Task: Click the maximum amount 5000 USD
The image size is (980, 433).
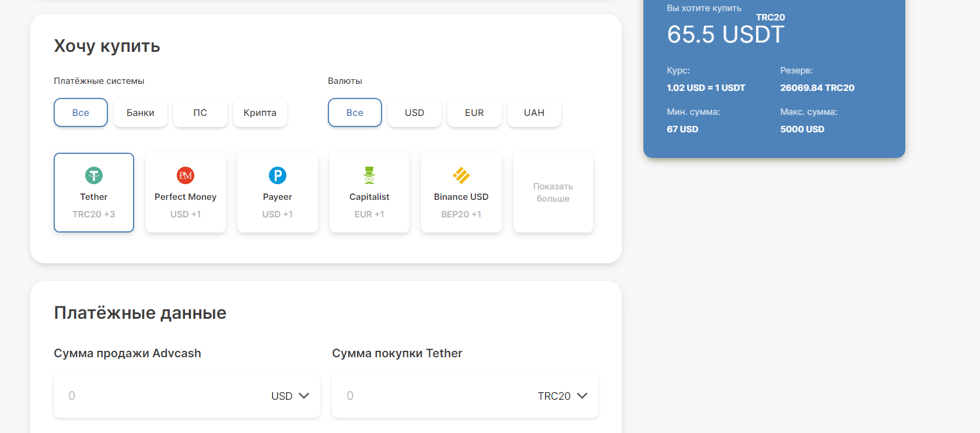Action: coord(802,129)
